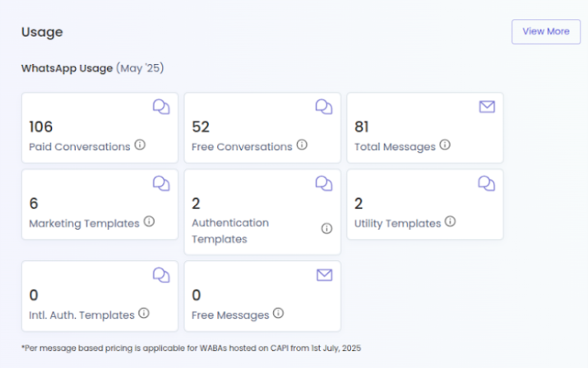
Task: Show info for Intl. Auth. Templates
Action: (144, 313)
